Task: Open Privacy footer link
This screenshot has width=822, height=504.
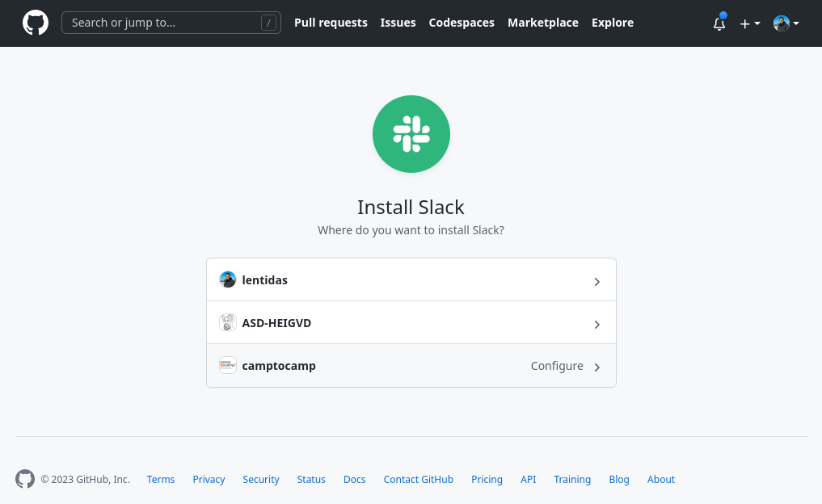Action: [x=209, y=480]
